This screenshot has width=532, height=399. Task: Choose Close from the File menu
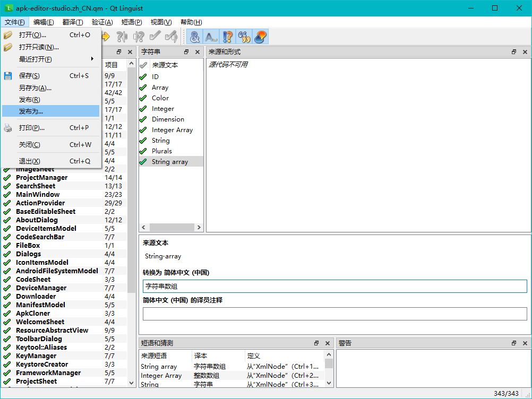coord(51,145)
